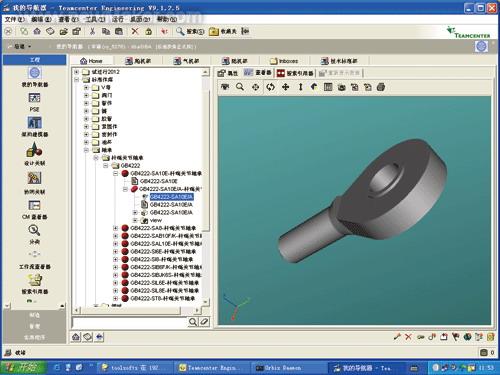Screen dimensions: 500x375
Task: Click the Windows Start button
Action: tap(23, 368)
